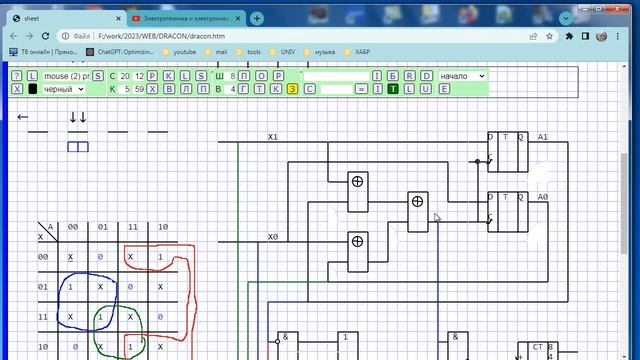
Task: Reload the dracon.htm page
Action: [x=45, y=36]
